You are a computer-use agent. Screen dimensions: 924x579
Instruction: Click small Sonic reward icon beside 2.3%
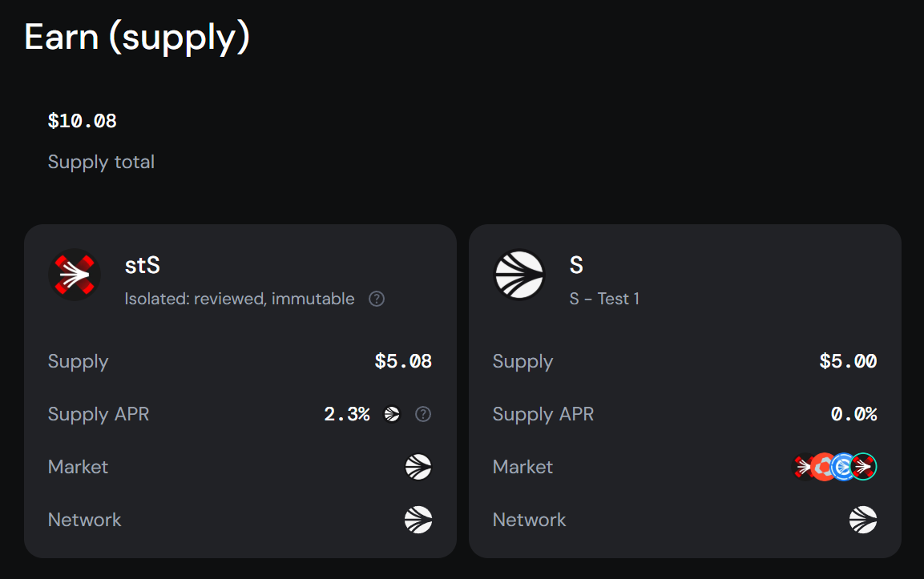click(392, 414)
